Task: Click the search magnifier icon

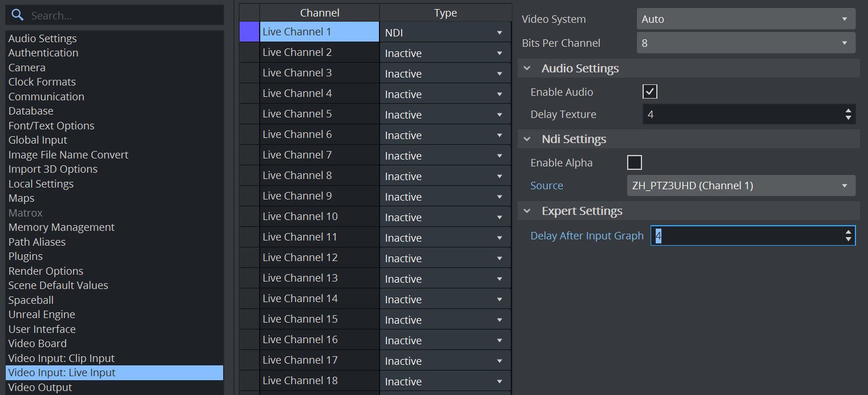Action: pyautogui.click(x=18, y=15)
